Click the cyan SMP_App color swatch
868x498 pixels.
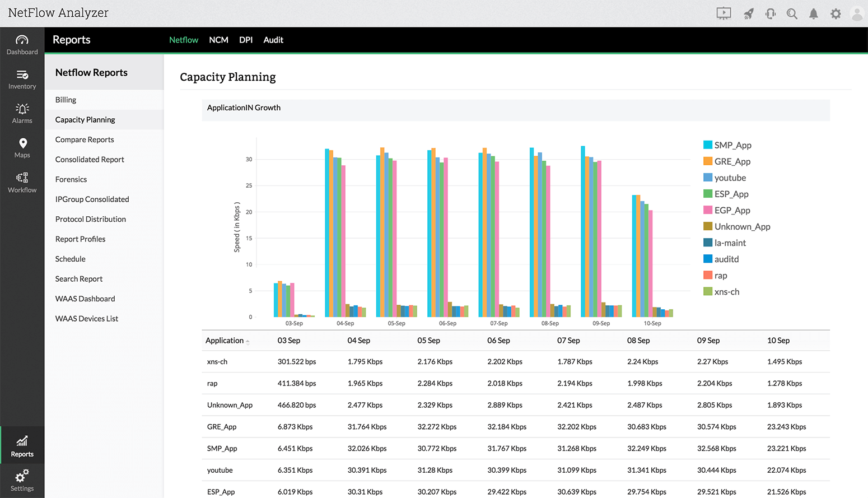(x=706, y=145)
